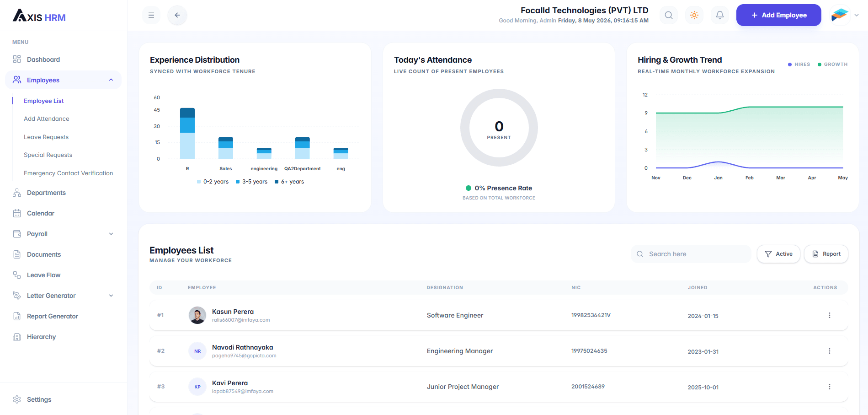Viewport: 868px width, 415px height.
Task: Click email ralis66007@imfaya.com
Action: coord(241,320)
